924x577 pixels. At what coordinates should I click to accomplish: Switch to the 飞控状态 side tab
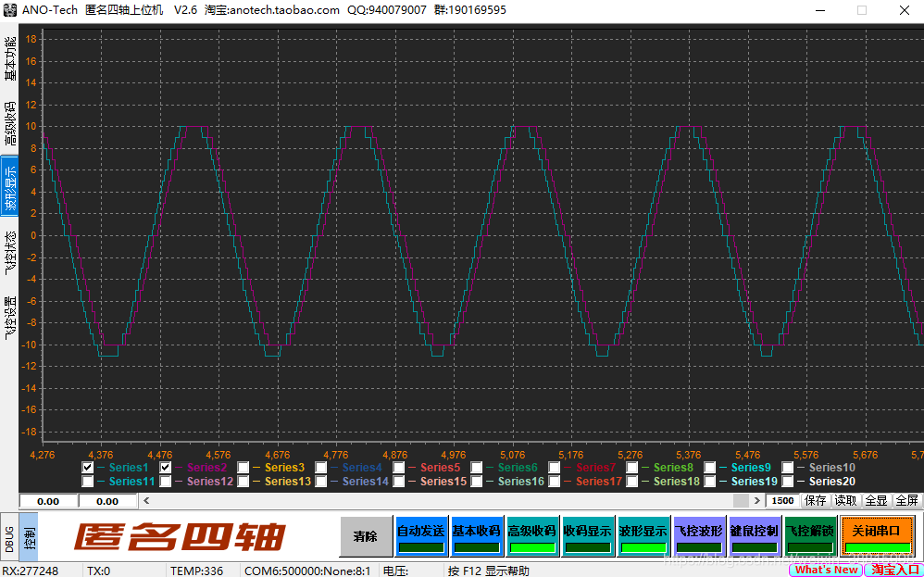pyautogui.click(x=9, y=252)
